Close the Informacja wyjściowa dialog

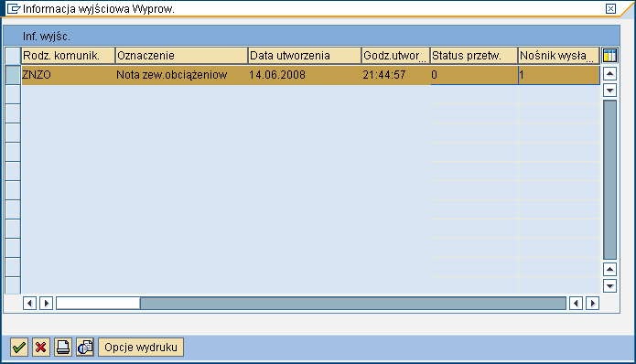tap(610, 8)
